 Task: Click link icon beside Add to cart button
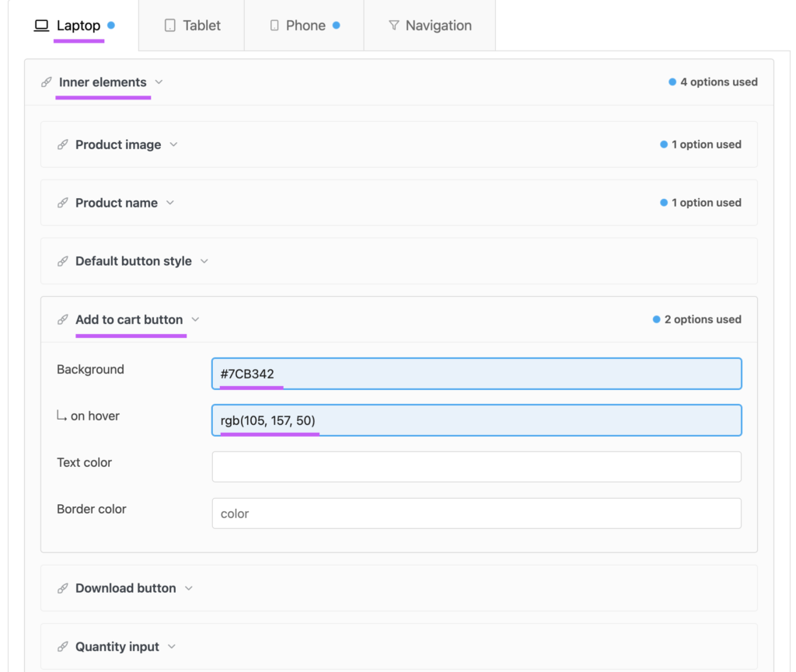(62, 319)
